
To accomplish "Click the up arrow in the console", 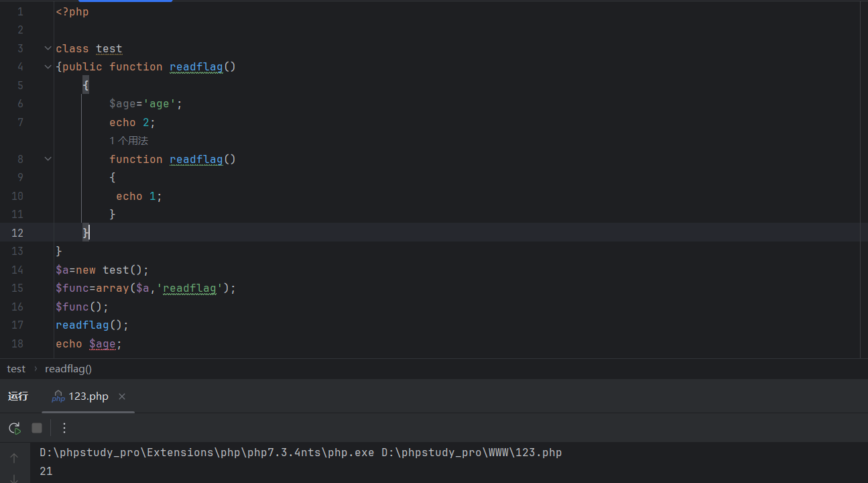I will point(14,458).
